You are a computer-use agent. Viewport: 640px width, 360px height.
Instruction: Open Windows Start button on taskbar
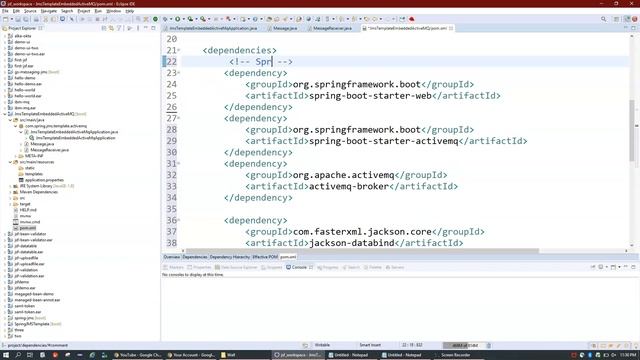click(x=6, y=355)
